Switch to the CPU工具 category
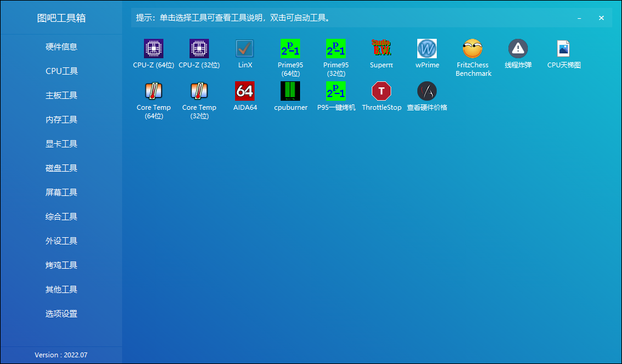This screenshot has width=622, height=364. 61,71
